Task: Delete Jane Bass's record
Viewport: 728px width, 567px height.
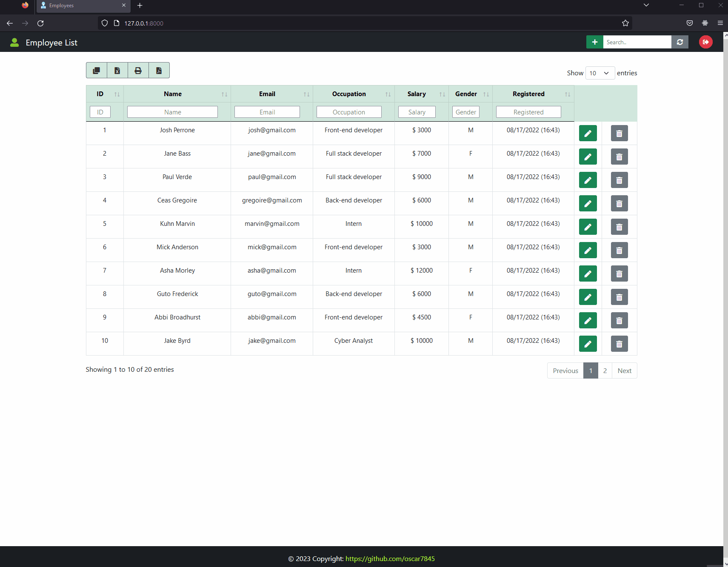Action: (619, 157)
